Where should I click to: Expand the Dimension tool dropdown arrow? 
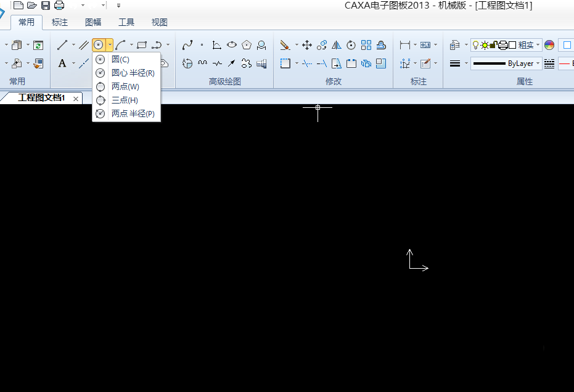[x=415, y=45]
